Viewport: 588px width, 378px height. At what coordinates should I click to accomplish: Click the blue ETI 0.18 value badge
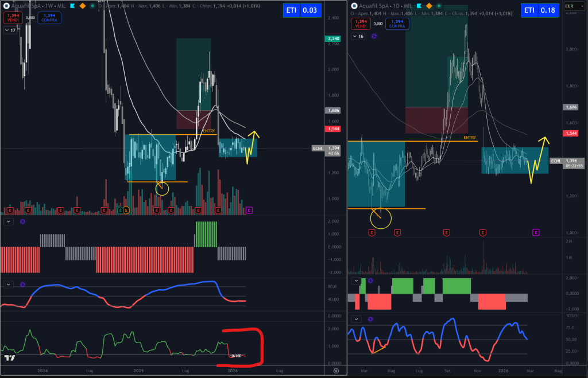(540, 10)
